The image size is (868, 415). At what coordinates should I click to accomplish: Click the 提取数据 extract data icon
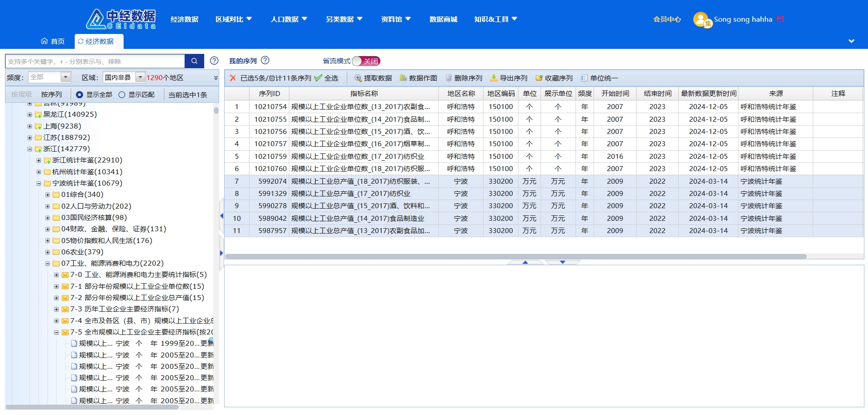coord(358,78)
